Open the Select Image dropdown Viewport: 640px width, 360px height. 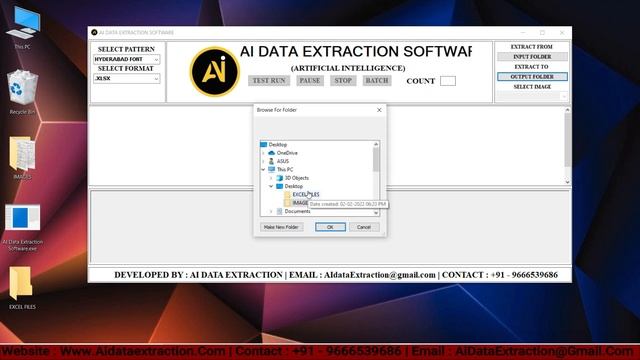(x=532, y=96)
